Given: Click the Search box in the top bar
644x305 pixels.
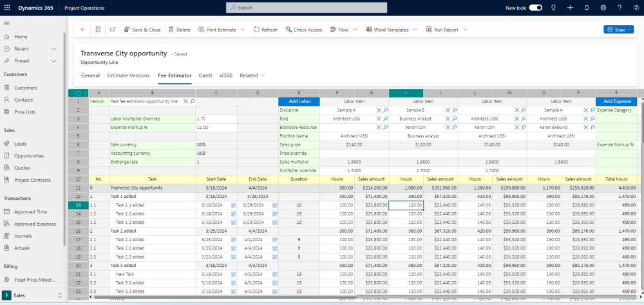Looking at the screenshot, I should 306,8.
